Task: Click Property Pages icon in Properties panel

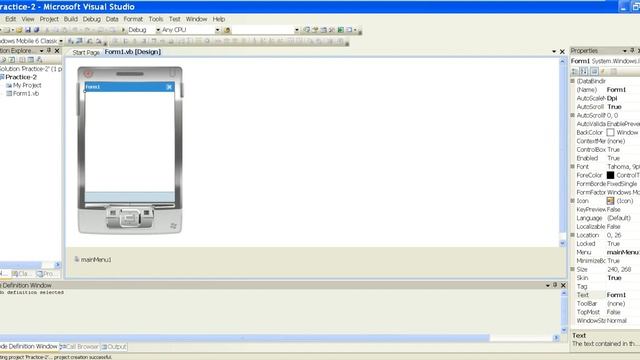Action: tap(613, 71)
